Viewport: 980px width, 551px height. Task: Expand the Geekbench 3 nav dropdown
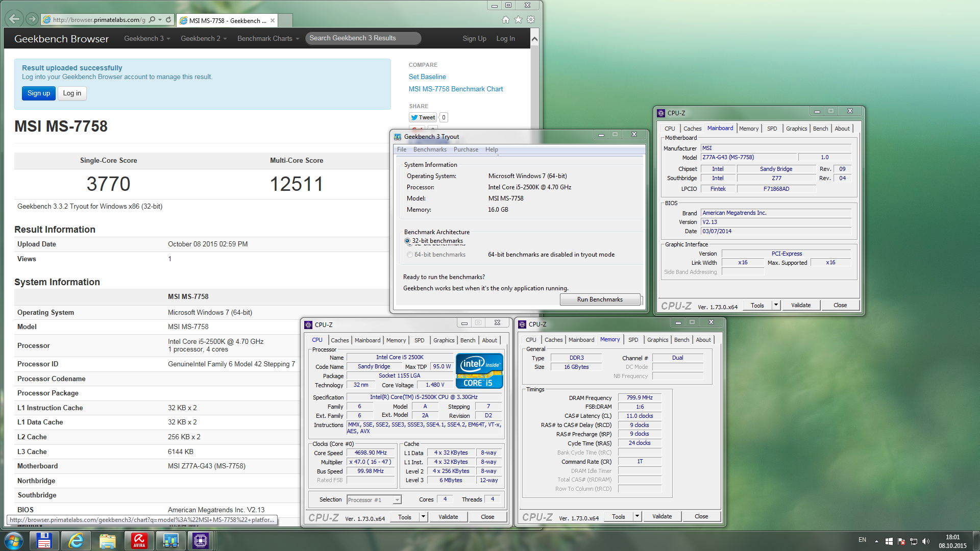147,38
